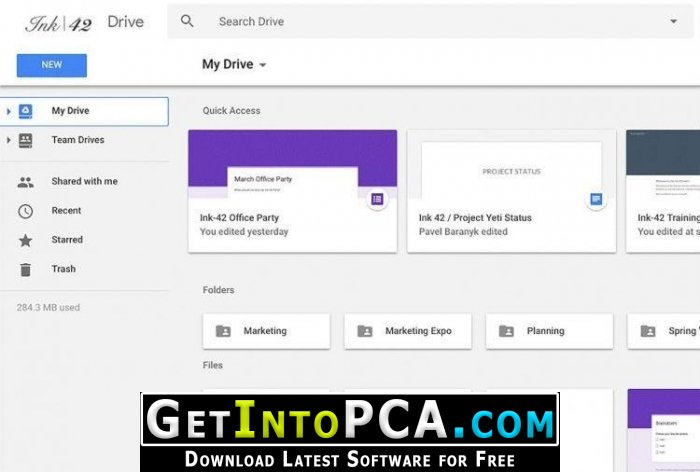
Task: Open the Planning folder
Action: (x=549, y=331)
